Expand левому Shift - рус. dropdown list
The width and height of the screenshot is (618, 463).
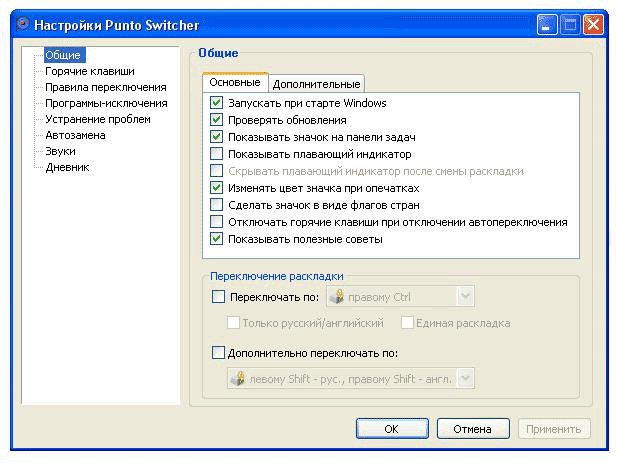tap(464, 379)
